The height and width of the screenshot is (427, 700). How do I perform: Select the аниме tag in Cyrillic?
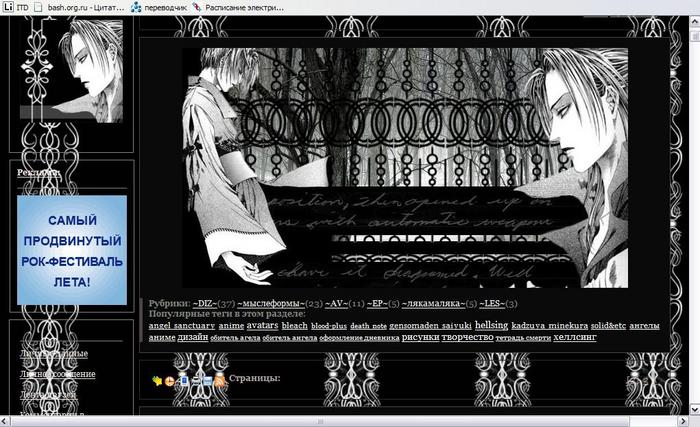pos(162,338)
